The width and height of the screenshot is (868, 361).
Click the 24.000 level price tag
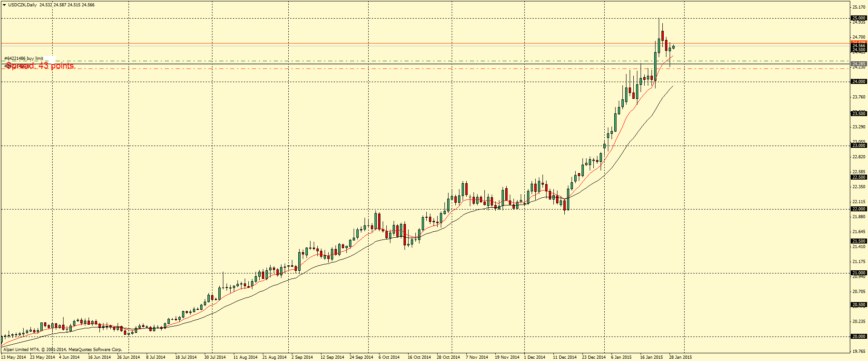858,82
